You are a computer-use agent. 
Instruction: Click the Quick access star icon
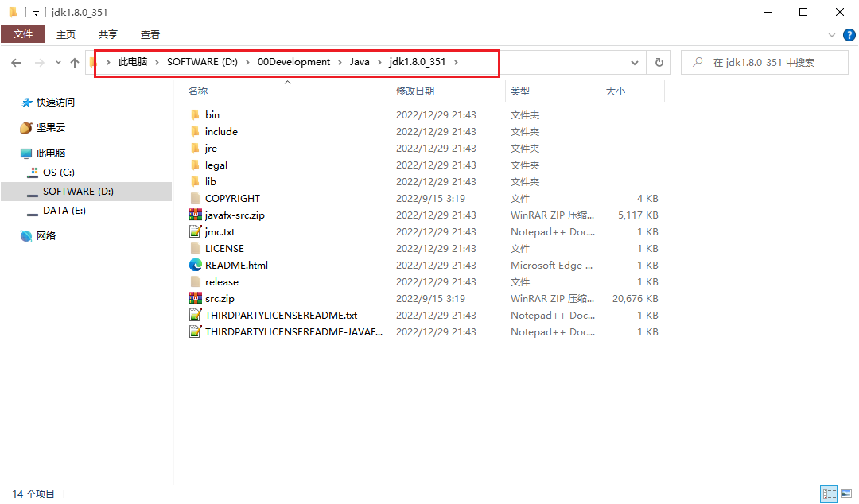(26, 103)
